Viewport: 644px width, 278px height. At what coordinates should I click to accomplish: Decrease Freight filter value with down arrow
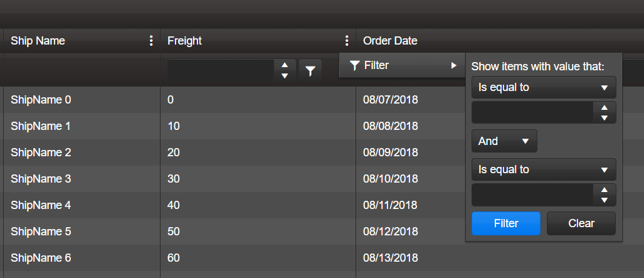[285, 76]
